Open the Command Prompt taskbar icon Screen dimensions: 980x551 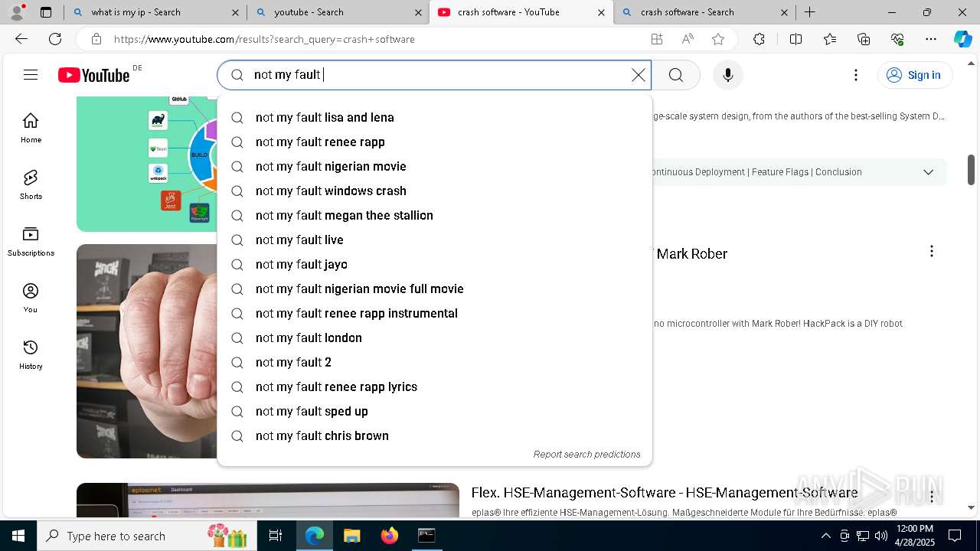coord(426,536)
